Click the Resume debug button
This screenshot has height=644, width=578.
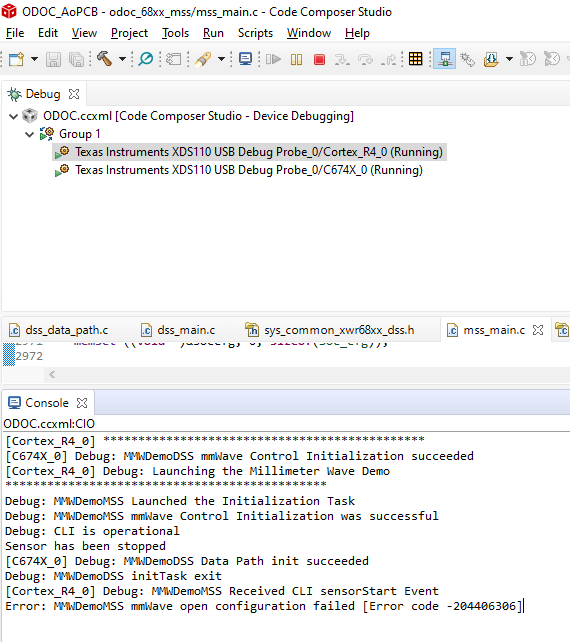(x=273, y=60)
